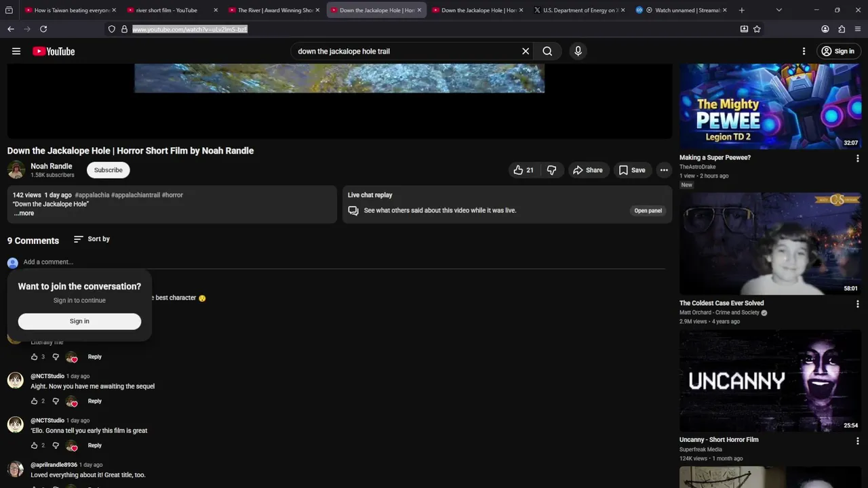Subscribe to Noah Randle
Viewport: 868px width, 488px height.
pyautogui.click(x=108, y=170)
